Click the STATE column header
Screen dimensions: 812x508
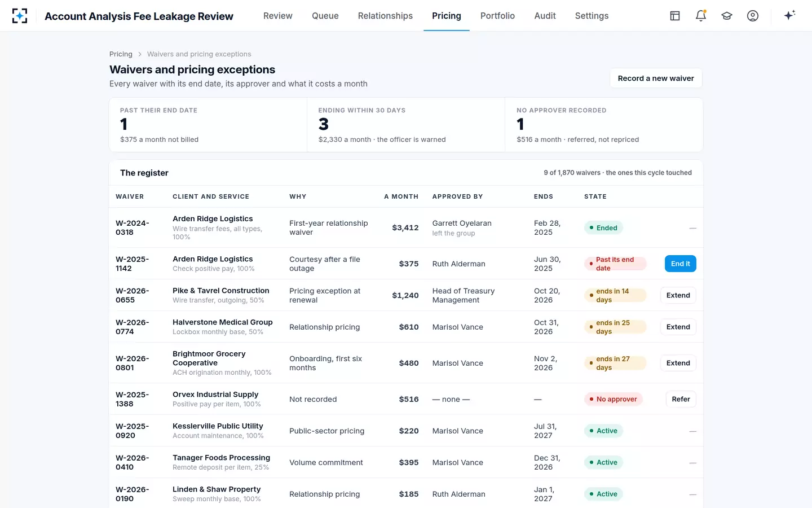pos(595,196)
